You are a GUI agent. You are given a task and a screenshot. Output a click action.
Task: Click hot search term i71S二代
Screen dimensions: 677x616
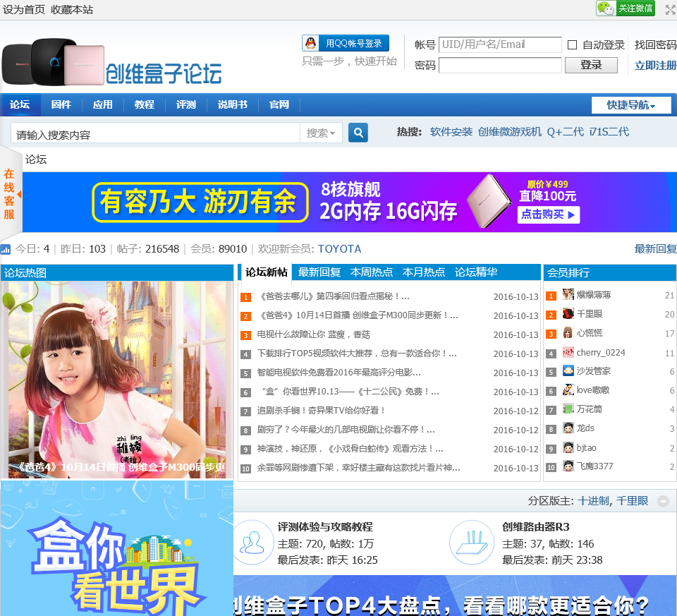click(609, 132)
